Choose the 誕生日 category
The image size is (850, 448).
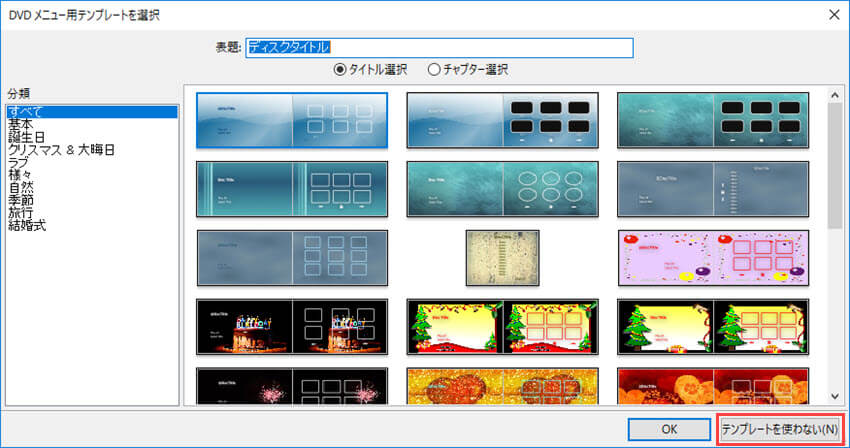tap(28, 137)
